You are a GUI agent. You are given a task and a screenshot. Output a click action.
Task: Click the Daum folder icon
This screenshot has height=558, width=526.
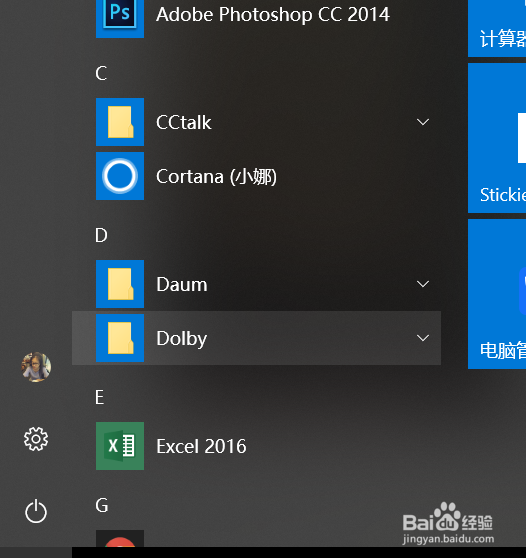click(x=120, y=284)
